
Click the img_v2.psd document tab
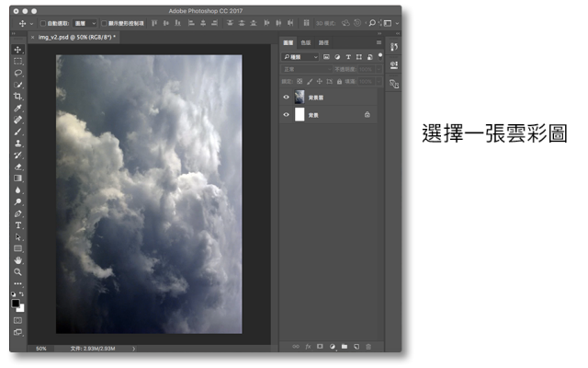click(x=75, y=37)
